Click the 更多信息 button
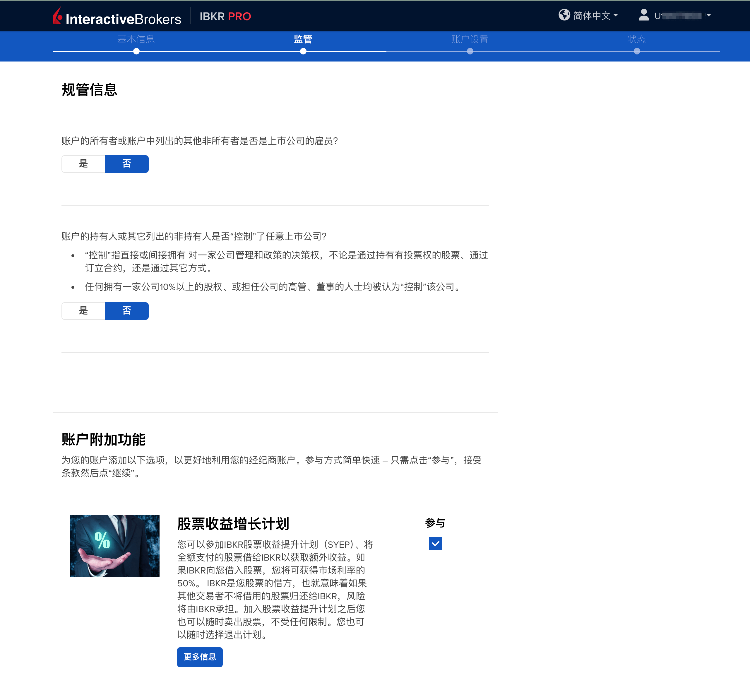This screenshot has height=700, width=750. (x=200, y=657)
